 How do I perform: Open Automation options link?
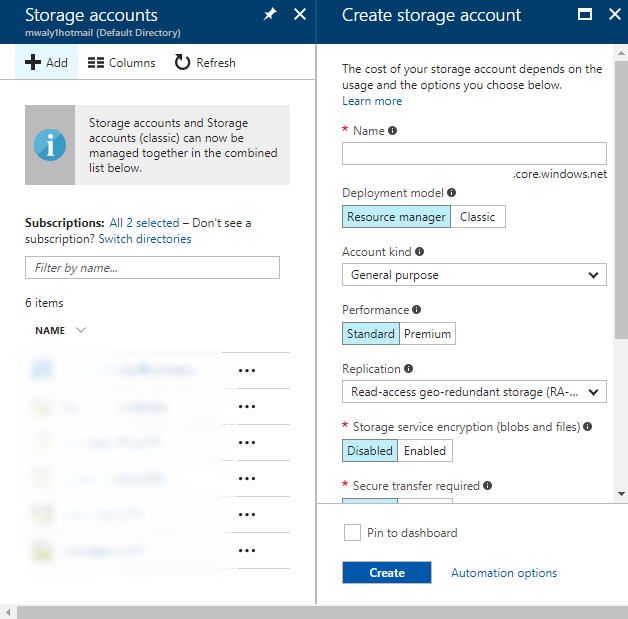click(x=504, y=573)
